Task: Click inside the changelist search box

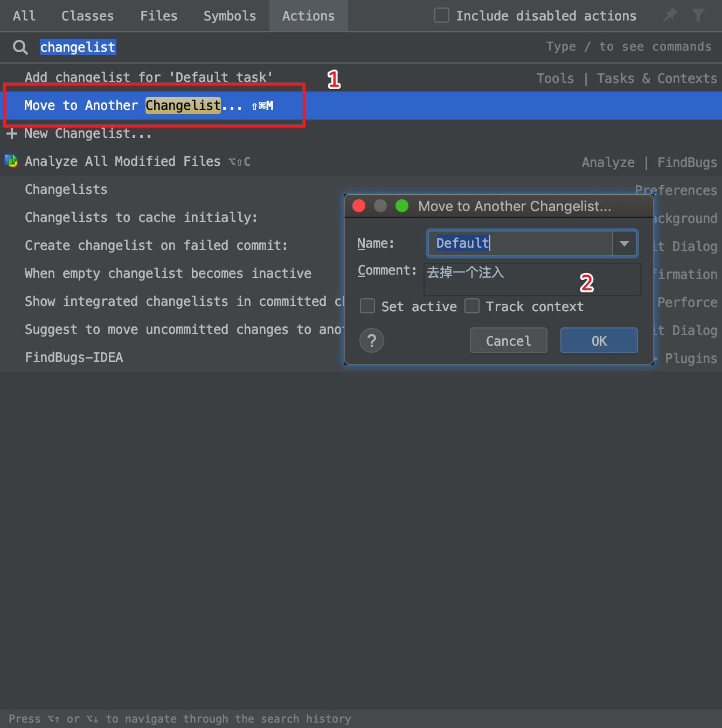Action: tap(78, 47)
